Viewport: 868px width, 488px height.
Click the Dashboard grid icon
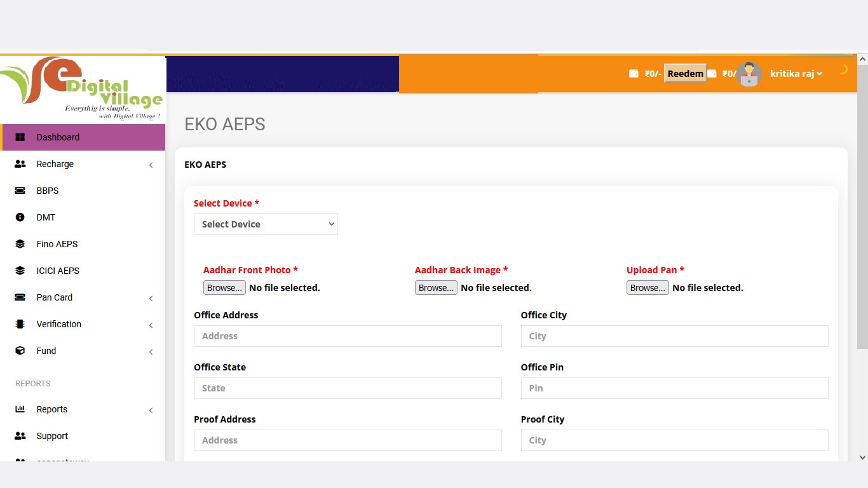pos(20,137)
